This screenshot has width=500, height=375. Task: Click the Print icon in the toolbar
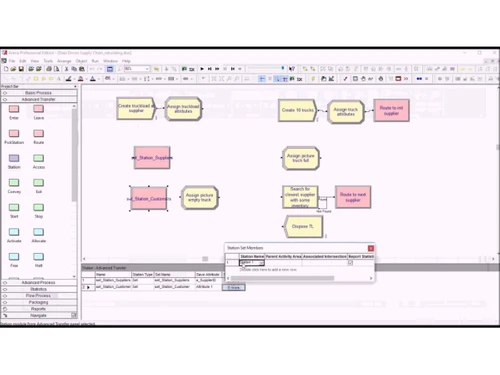tap(49, 69)
